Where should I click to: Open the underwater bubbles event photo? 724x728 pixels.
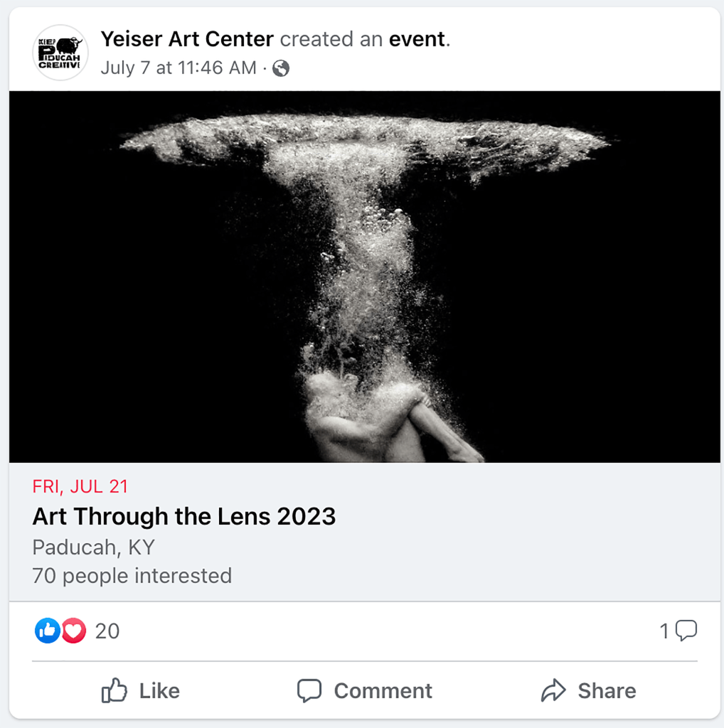(364, 277)
